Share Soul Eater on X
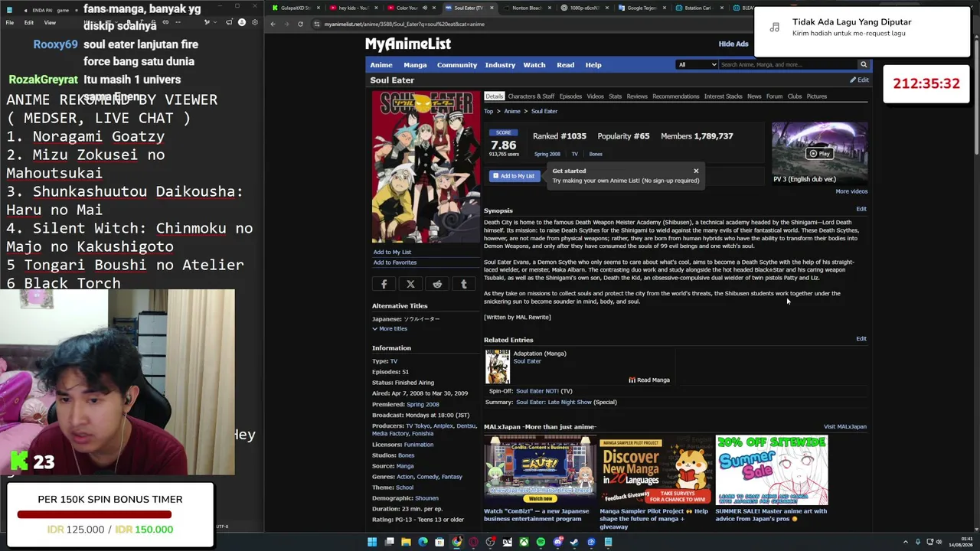This screenshot has height=551, width=980. (x=410, y=284)
